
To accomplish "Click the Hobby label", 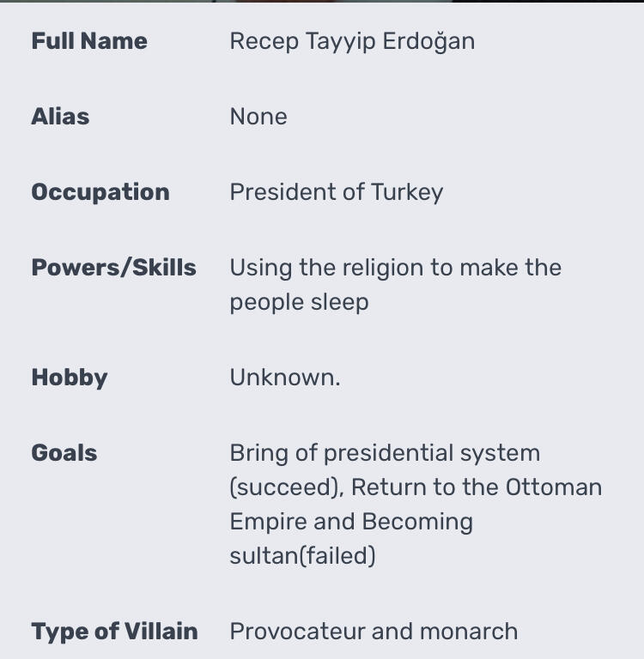I will 70,378.
